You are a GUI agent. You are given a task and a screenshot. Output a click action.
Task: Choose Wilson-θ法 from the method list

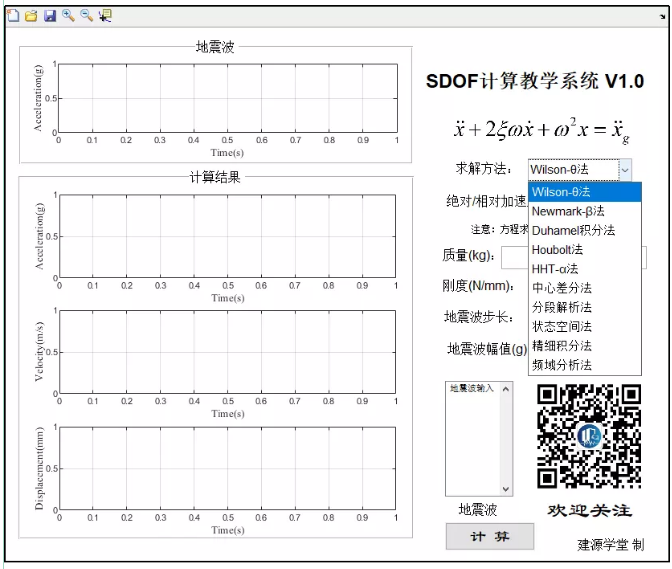click(x=585, y=192)
